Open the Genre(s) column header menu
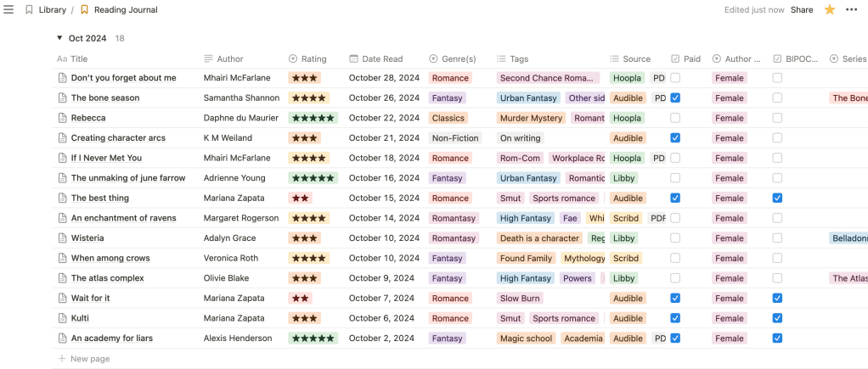This screenshot has height=369, width=868. (452, 59)
